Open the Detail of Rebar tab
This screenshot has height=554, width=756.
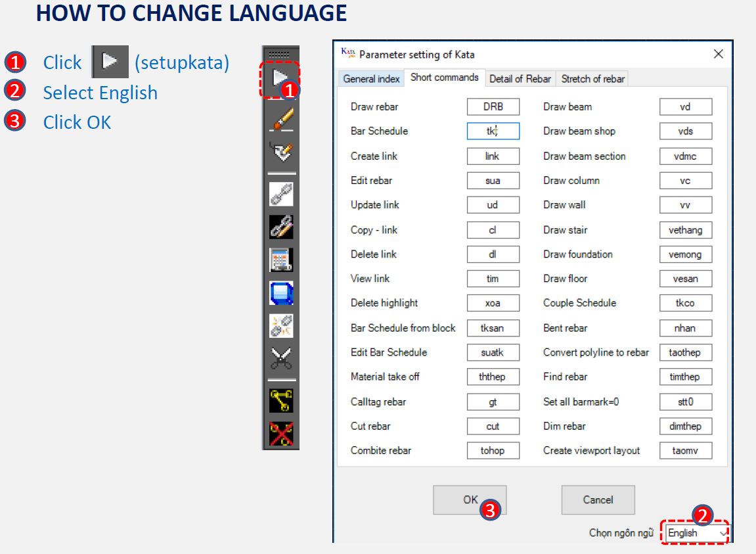[x=520, y=79]
